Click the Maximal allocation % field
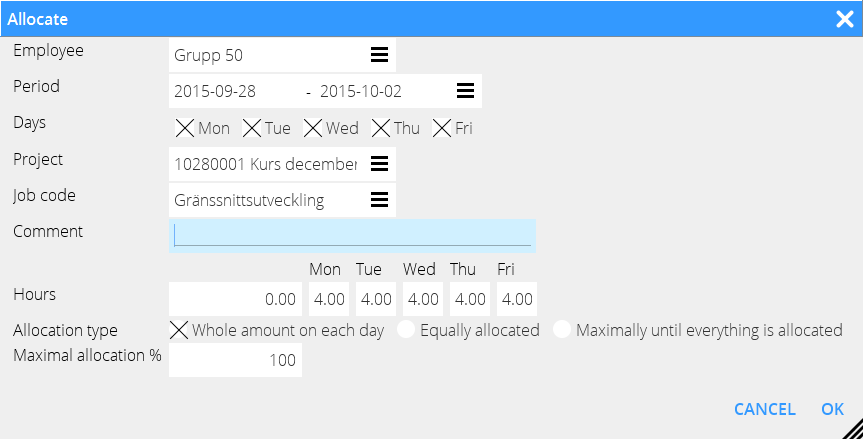The width and height of the screenshot is (863, 439). (x=236, y=360)
